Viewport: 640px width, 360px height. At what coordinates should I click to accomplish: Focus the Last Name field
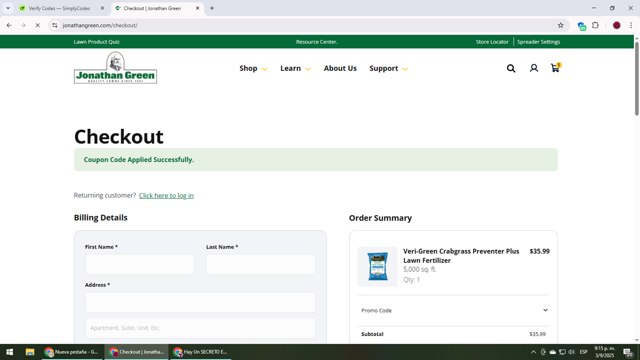[x=260, y=264]
